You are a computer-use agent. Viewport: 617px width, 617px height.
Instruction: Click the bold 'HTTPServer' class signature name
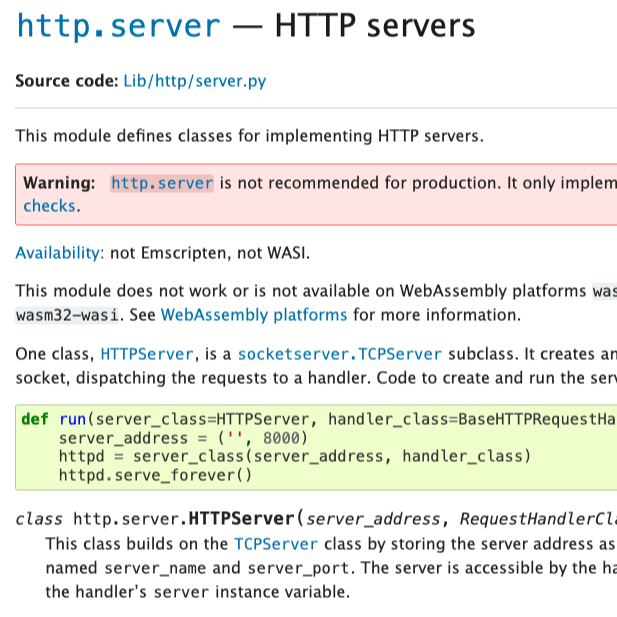(x=242, y=519)
